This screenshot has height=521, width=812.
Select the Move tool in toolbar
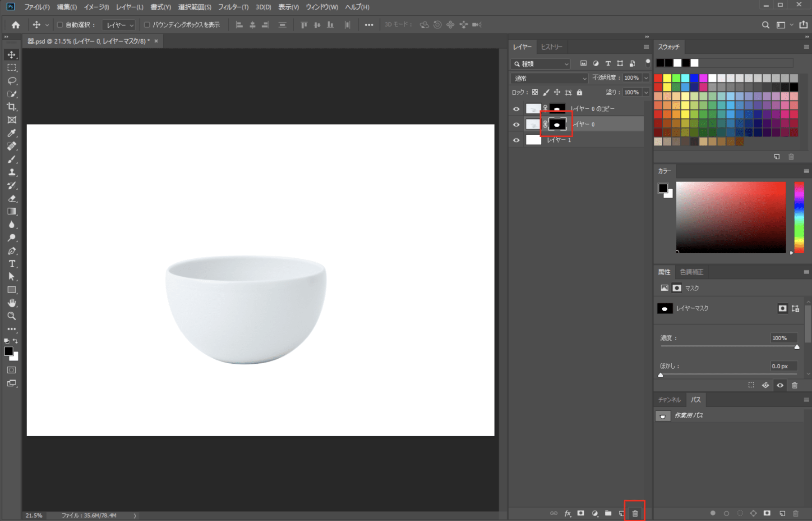point(12,55)
